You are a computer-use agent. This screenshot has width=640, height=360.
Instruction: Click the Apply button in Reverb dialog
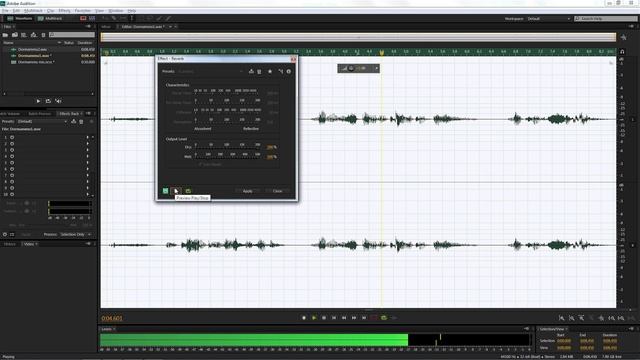(x=247, y=191)
